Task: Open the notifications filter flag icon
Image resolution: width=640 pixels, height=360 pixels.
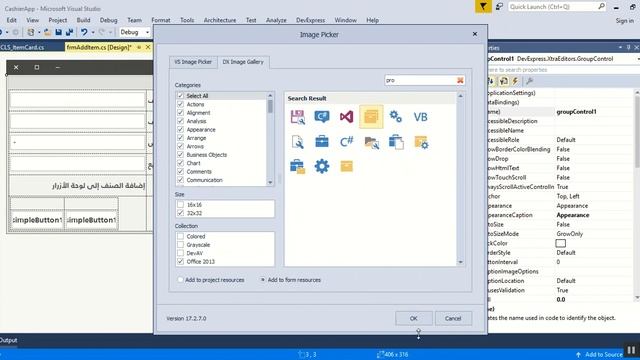Action: coord(483,7)
